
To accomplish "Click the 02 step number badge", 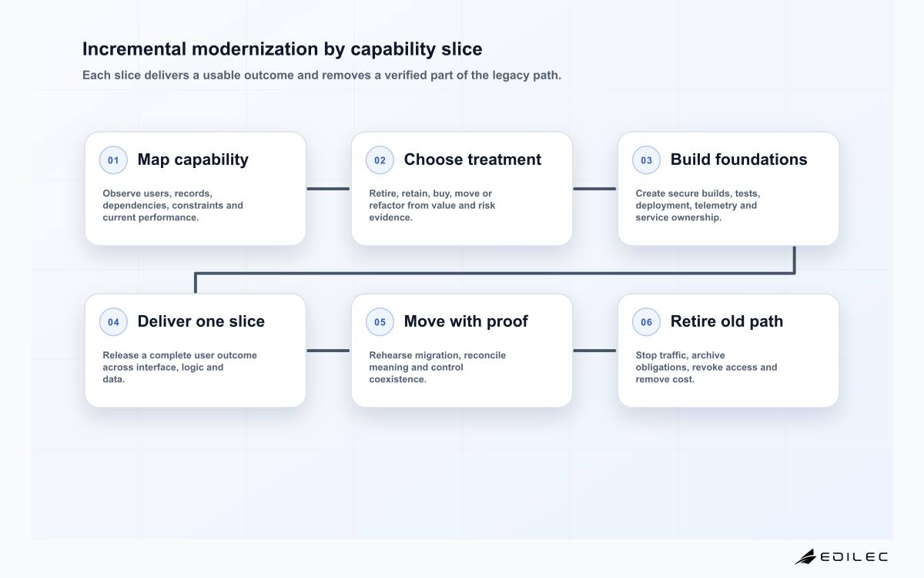I will tap(380, 160).
